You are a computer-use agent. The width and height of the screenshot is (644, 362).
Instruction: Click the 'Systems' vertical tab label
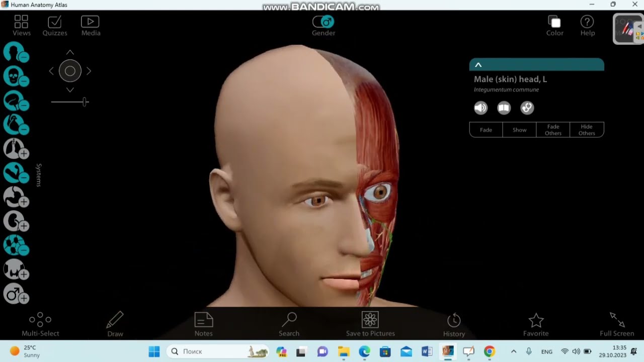39,175
